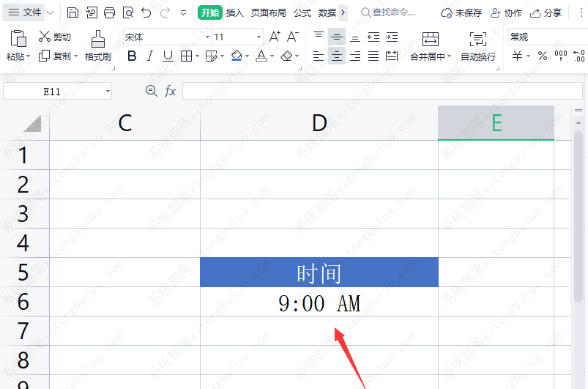Click the 复制 copy button

tap(55, 56)
